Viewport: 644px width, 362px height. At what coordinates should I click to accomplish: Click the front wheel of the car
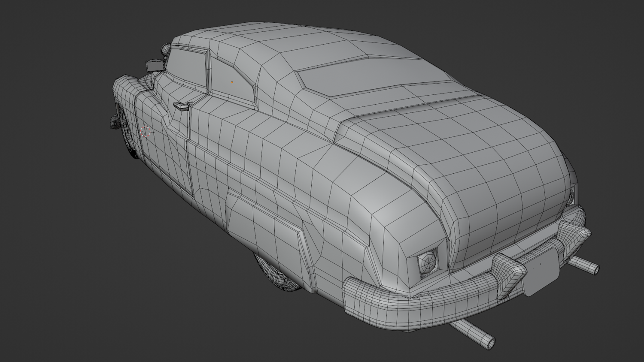coord(128,134)
